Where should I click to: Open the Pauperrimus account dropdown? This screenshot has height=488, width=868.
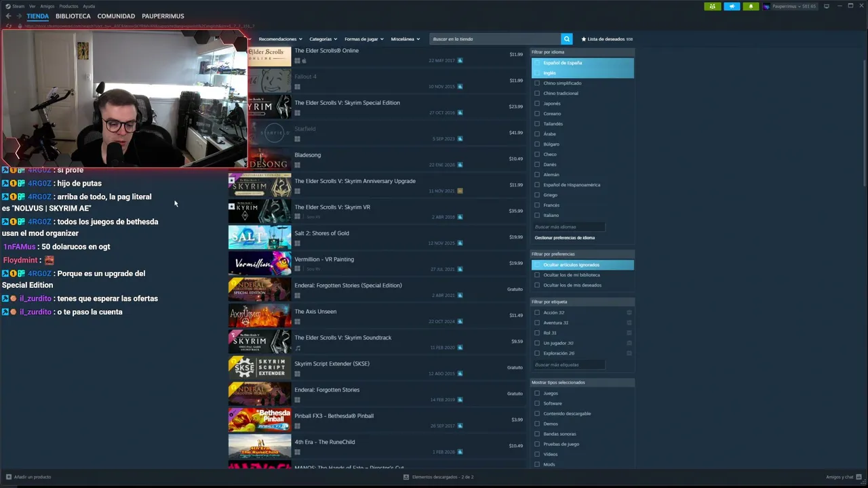[x=794, y=6]
